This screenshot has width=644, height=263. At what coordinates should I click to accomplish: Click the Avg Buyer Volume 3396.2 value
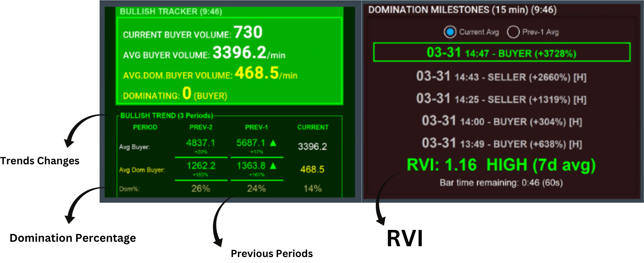pyautogui.click(x=239, y=53)
